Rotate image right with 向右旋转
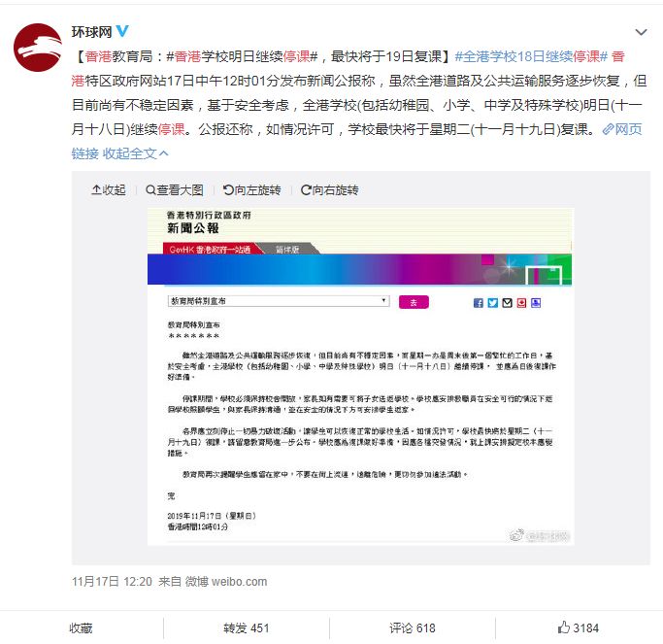 [x=329, y=190]
